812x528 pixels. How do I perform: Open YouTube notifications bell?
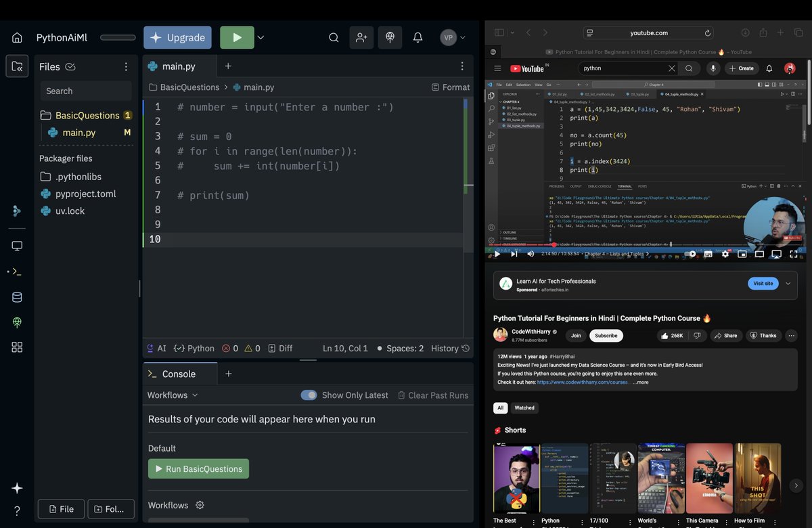click(x=769, y=68)
